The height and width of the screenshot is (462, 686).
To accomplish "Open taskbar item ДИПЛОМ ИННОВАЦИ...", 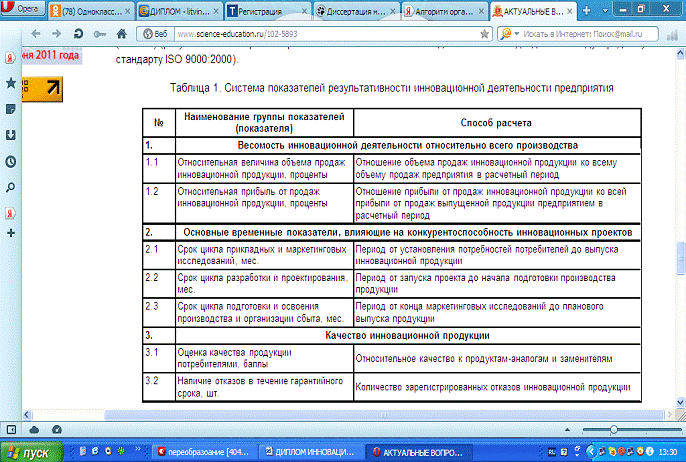I will coord(310,452).
